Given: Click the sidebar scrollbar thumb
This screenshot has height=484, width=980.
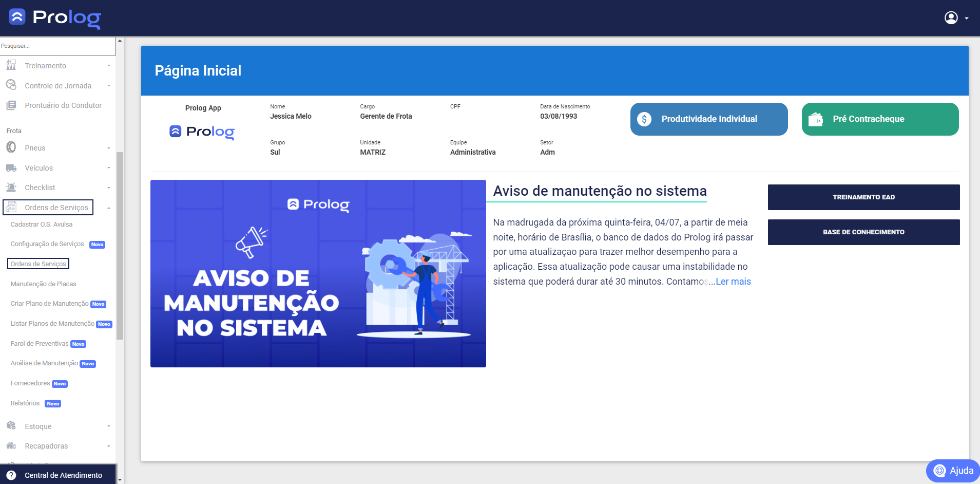Looking at the screenshot, I should coord(120,246).
